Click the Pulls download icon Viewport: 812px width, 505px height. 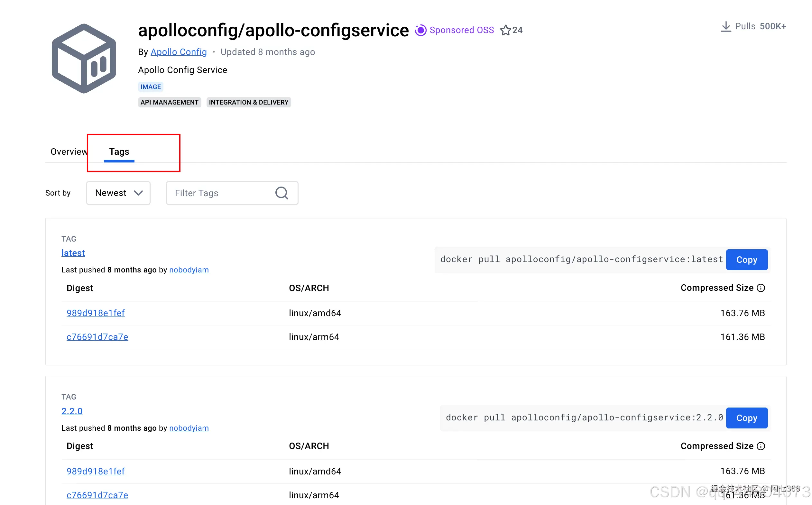(725, 26)
